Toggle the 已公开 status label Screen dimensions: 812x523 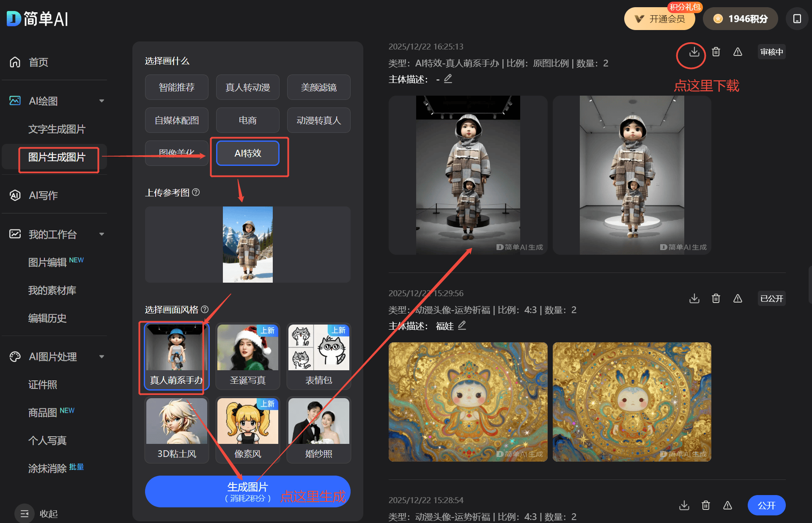[x=771, y=299]
